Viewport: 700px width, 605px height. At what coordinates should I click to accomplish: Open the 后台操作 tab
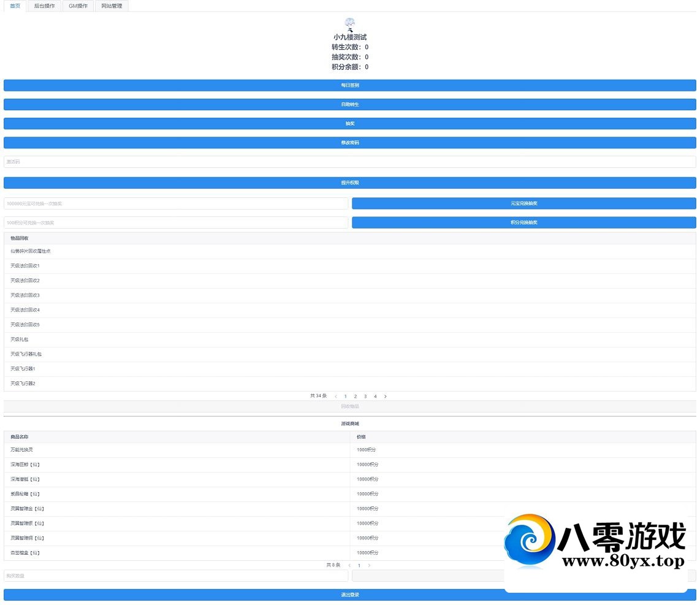(44, 6)
